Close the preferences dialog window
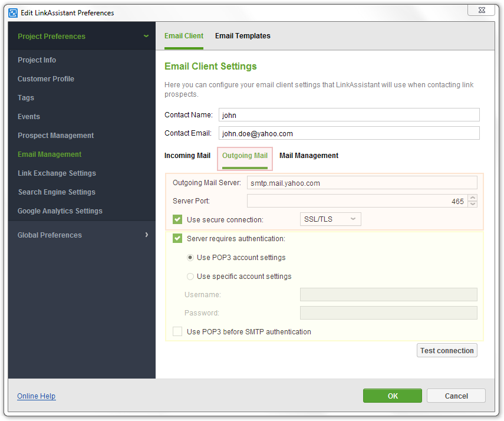 click(x=482, y=10)
